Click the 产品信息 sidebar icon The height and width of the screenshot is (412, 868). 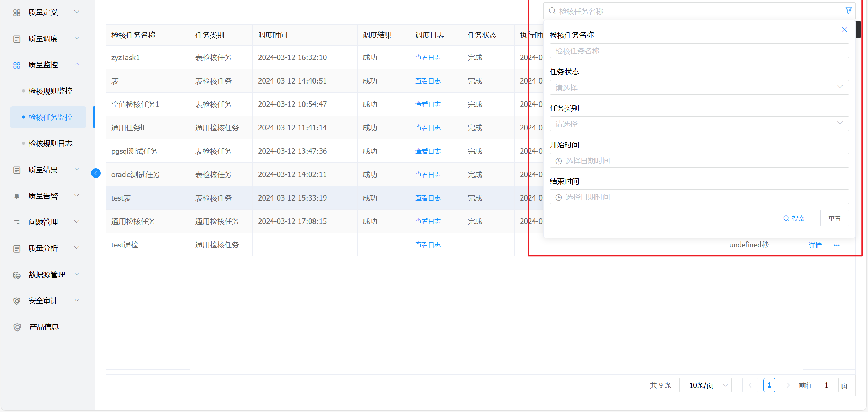(x=17, y=327)
